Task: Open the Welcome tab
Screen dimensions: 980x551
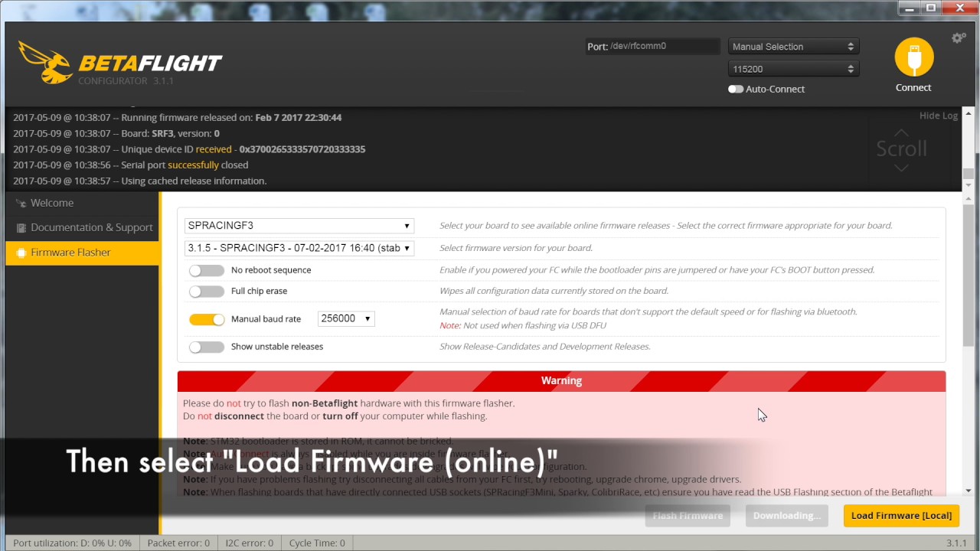Action: tap(83, 203)
